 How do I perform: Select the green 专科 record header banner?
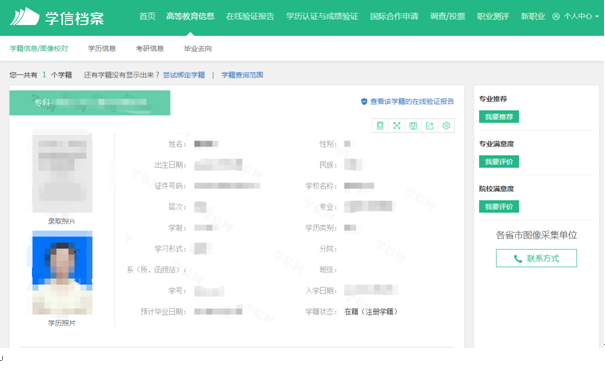pos(90,103)
